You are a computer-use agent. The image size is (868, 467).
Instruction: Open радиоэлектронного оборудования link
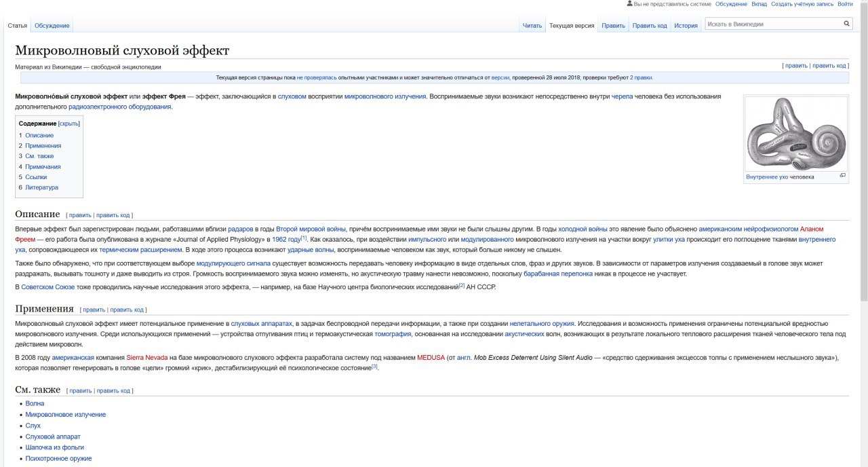coord(120,107)
